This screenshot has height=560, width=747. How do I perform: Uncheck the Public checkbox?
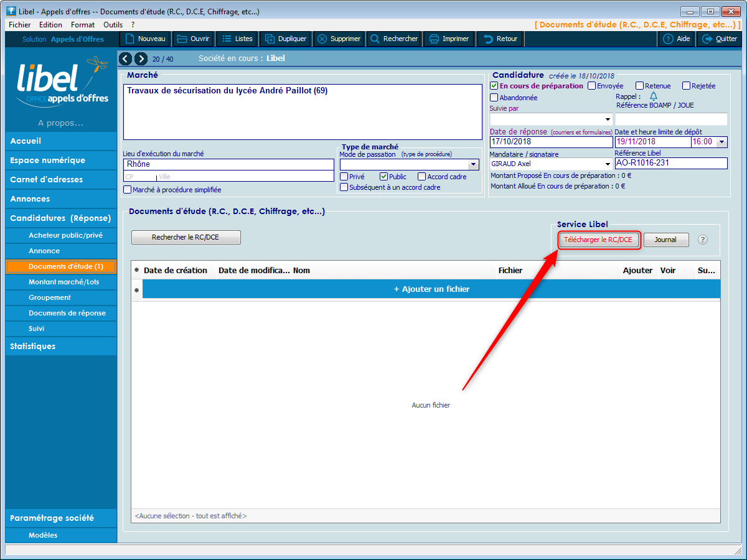click(x=384, y=177)
